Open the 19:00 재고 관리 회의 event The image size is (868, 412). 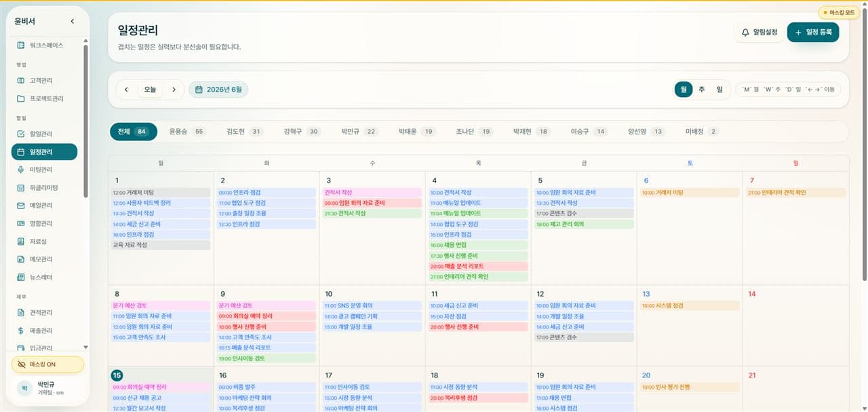click(x=584, y=224)
